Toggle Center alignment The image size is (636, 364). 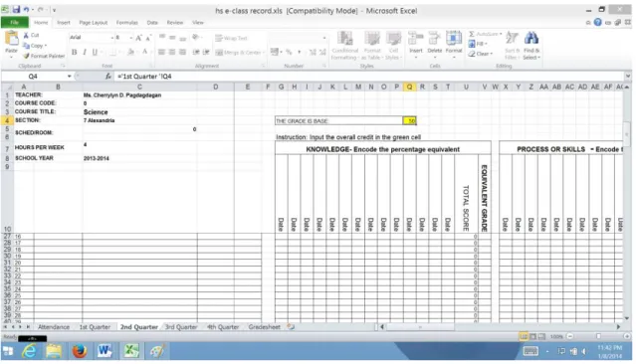pos(172,52)
